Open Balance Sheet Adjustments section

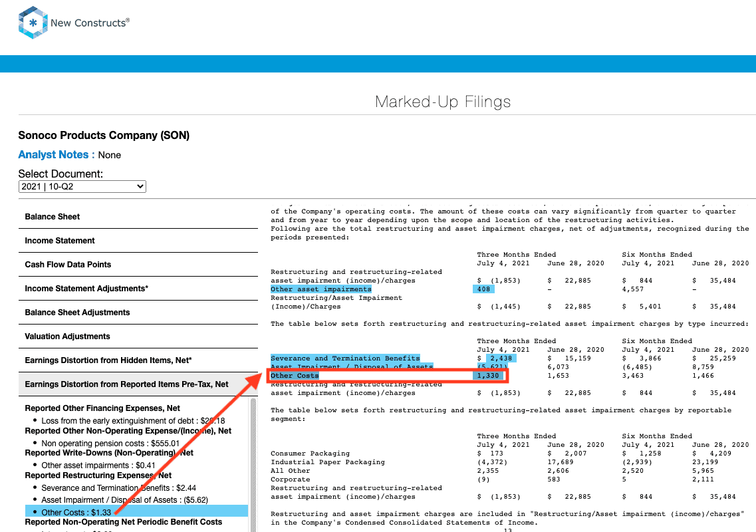[x=138, y=313]
